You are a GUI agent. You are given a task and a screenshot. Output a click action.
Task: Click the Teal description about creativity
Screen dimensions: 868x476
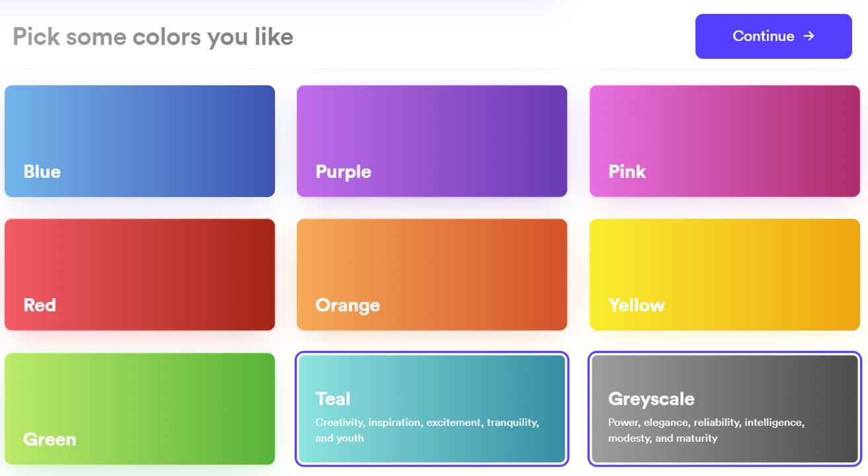click(x=427, y=430)
